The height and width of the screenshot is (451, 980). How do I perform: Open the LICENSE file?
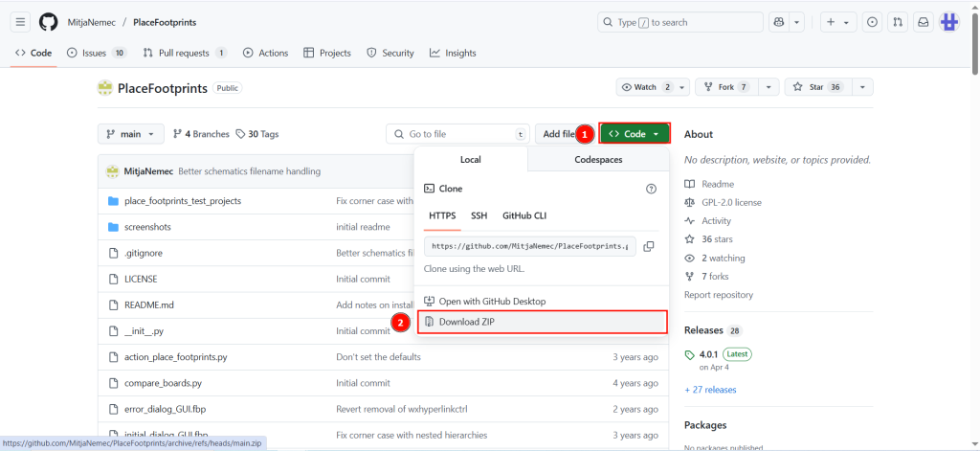[141, 279]
